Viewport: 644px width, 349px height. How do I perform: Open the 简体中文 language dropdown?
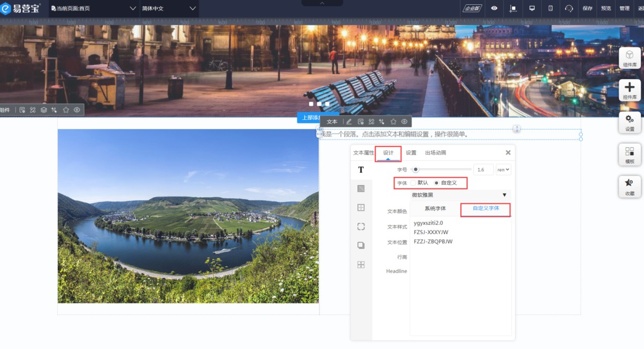[x=169, y=9]
